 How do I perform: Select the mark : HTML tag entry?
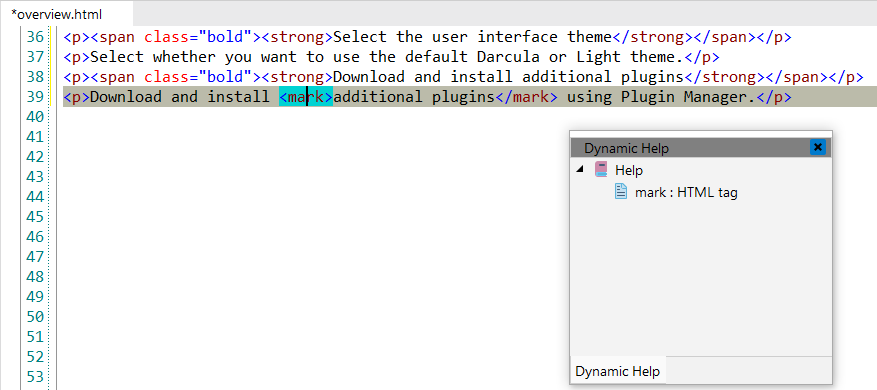686,192
